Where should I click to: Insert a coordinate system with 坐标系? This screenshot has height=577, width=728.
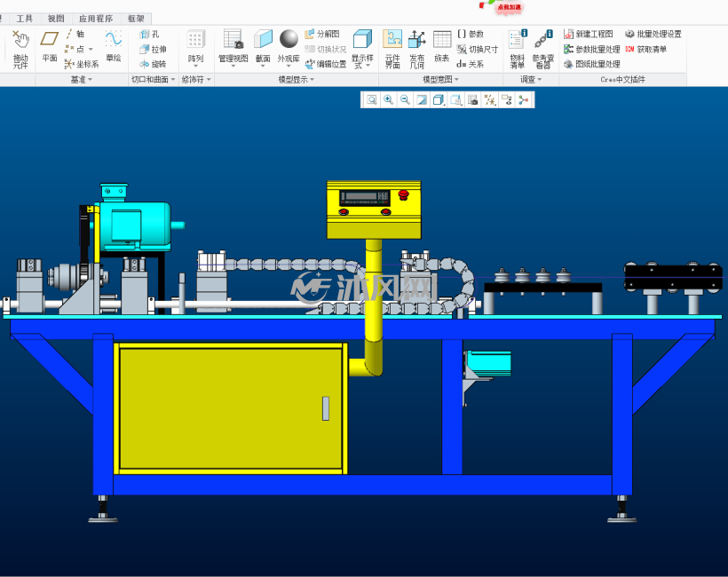click(x=82, y=64)
